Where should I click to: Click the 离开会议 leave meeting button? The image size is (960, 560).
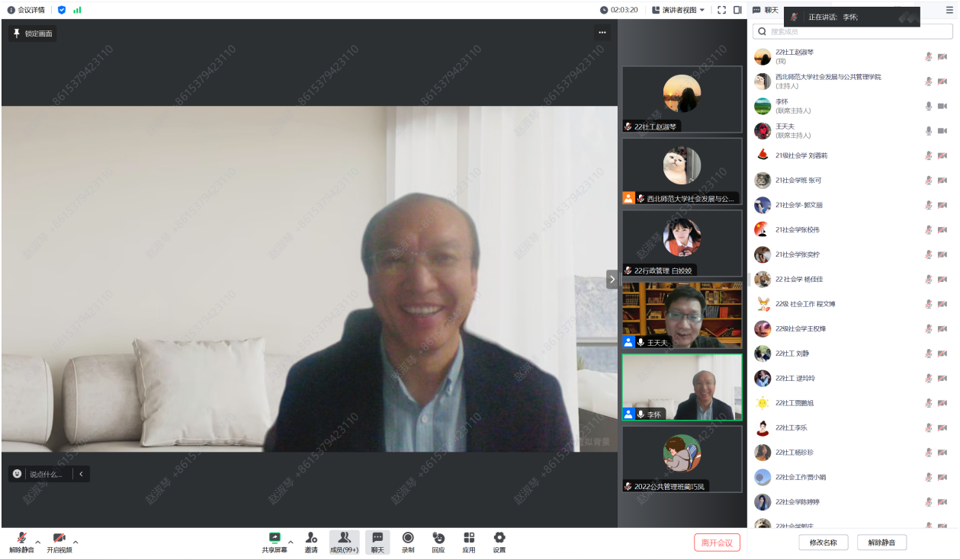coord(717,542)
